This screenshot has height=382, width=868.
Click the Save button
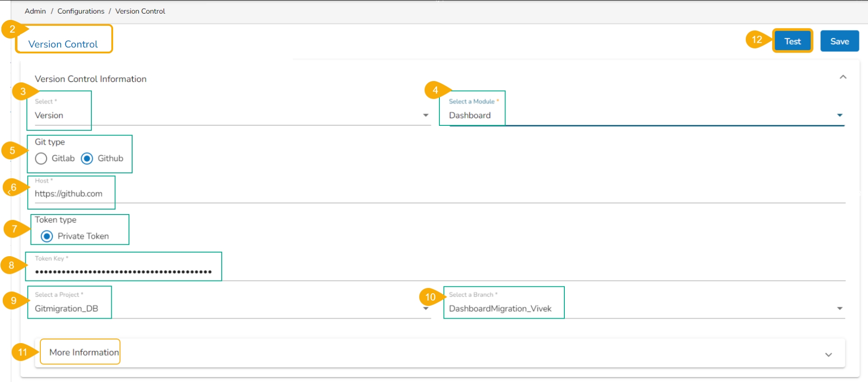tap(839, 41)
